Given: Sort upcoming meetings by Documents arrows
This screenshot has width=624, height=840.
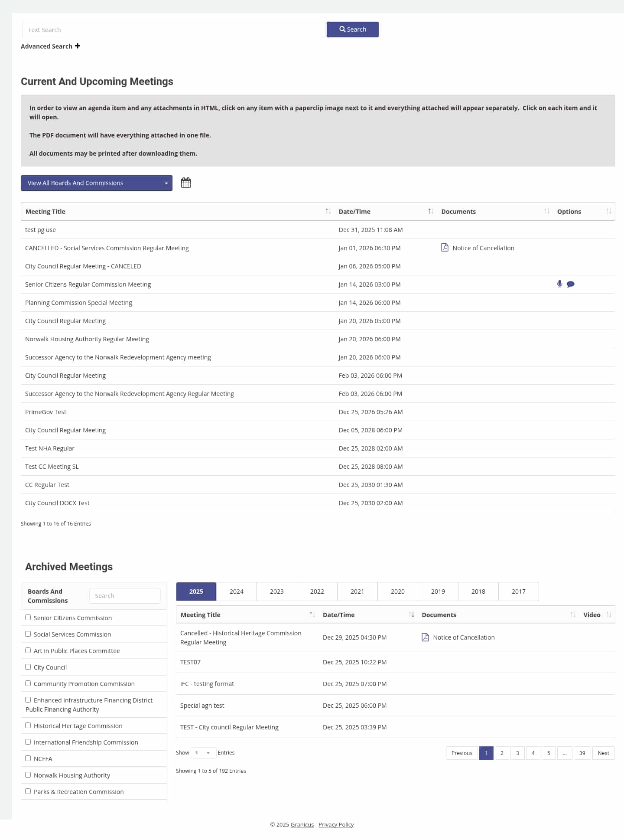Looking at the screenshot, I should coord(546,211).
